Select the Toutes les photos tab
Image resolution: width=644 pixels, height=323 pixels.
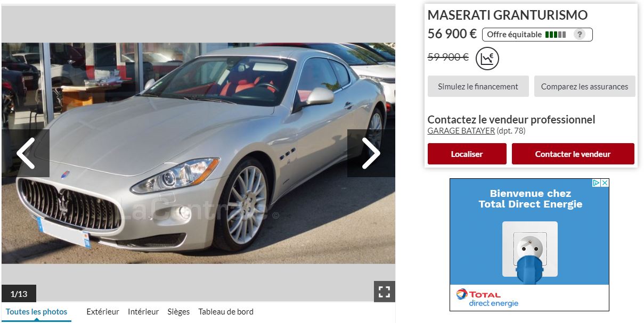pos(36,312)
